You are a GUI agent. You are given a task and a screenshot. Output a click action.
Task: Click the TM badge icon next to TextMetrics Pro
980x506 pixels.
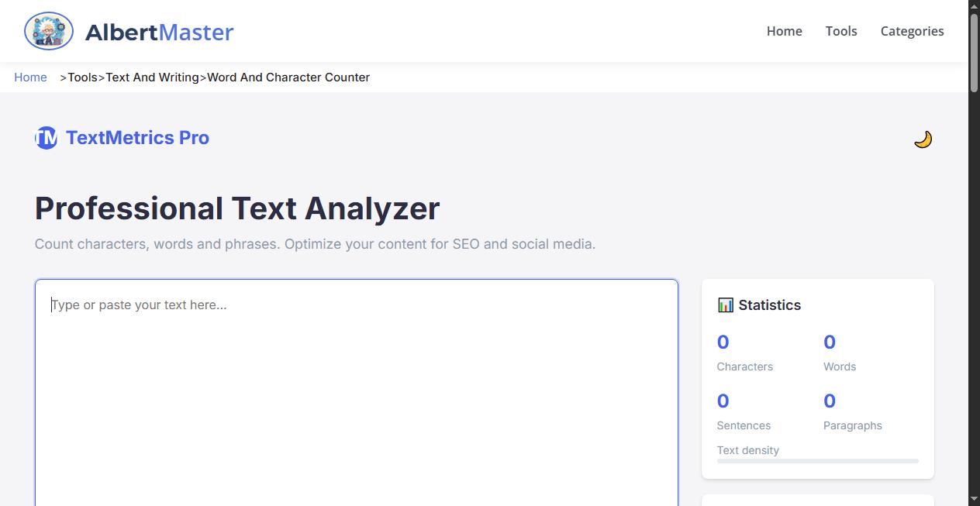click(x=46, y=137)
